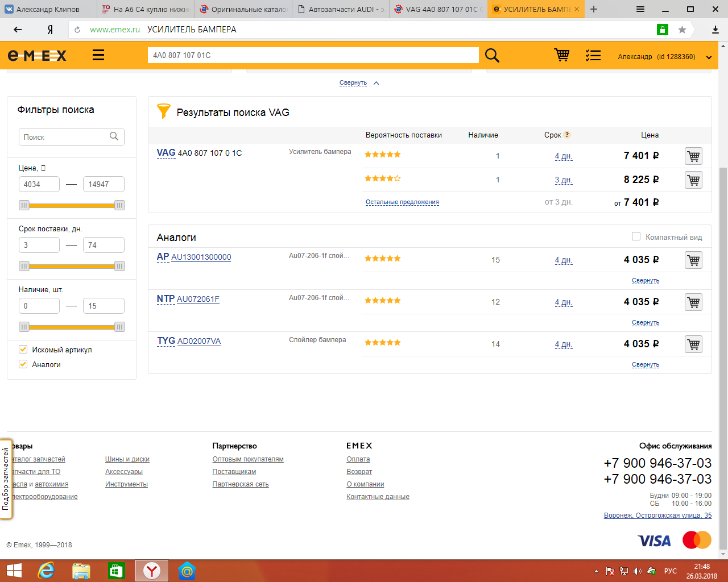This screenshot has width=728, height=582.
Task: Add TYG AD02007VA to cart
Action: (x=693, y=344)
